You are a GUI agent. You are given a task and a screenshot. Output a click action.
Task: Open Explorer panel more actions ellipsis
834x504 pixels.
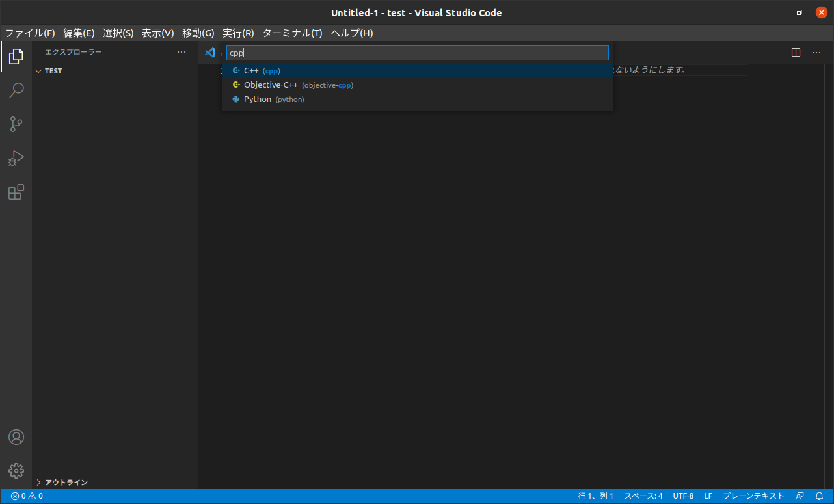[182, 52]
